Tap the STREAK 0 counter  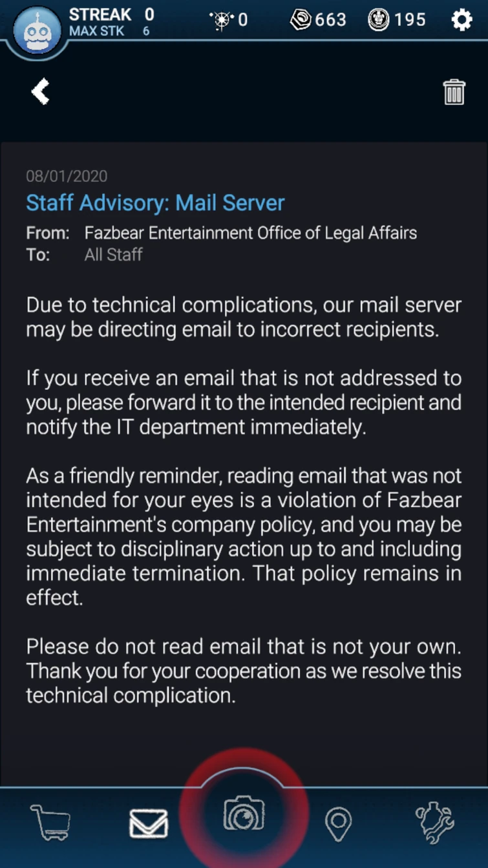[x=112, y=14]
